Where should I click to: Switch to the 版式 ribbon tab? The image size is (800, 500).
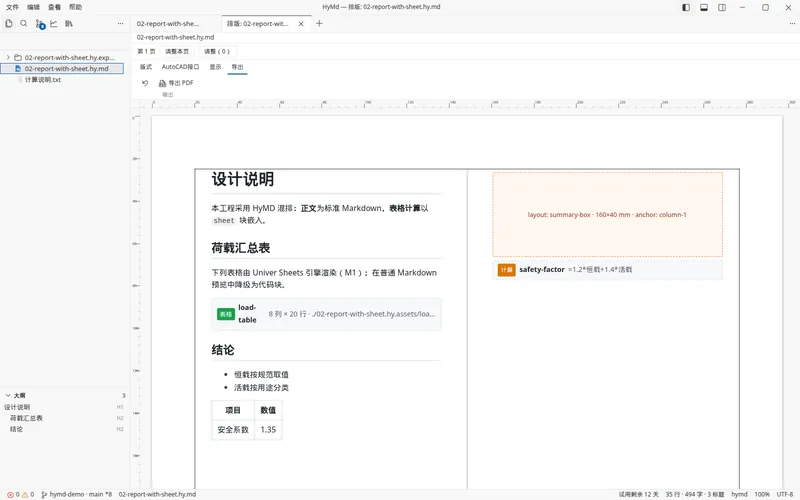(x=146, y=67)
